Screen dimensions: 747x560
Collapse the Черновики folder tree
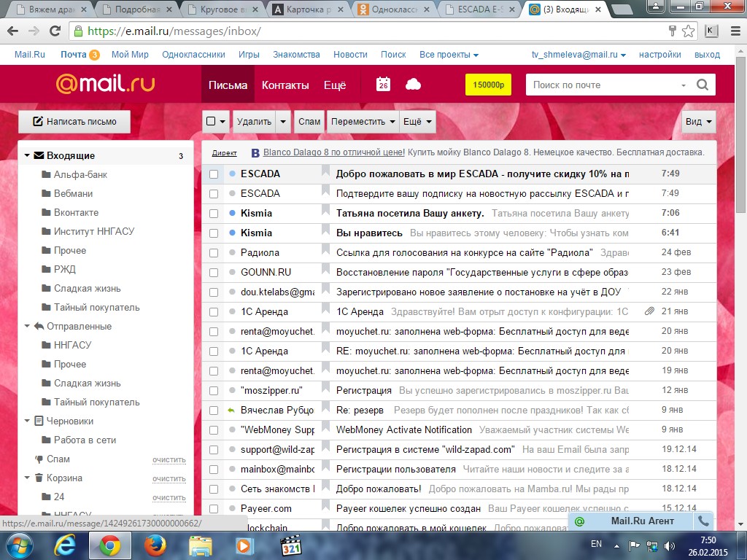tap(27, 421)
